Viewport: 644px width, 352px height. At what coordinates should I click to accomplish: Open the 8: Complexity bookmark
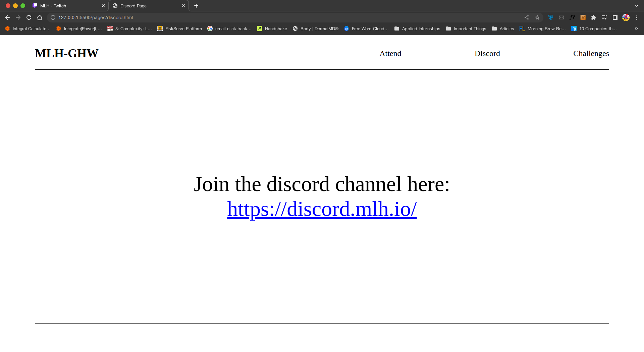[129, 28]
